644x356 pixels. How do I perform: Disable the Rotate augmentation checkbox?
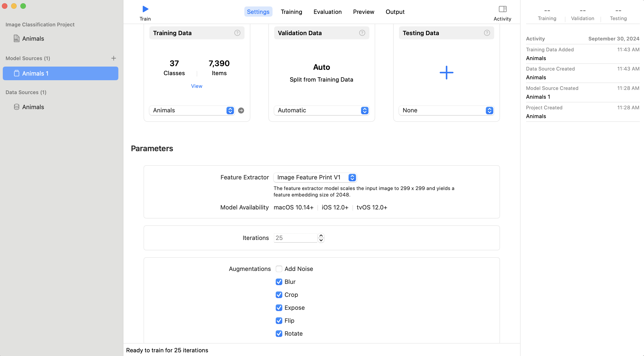coord(279,334)
